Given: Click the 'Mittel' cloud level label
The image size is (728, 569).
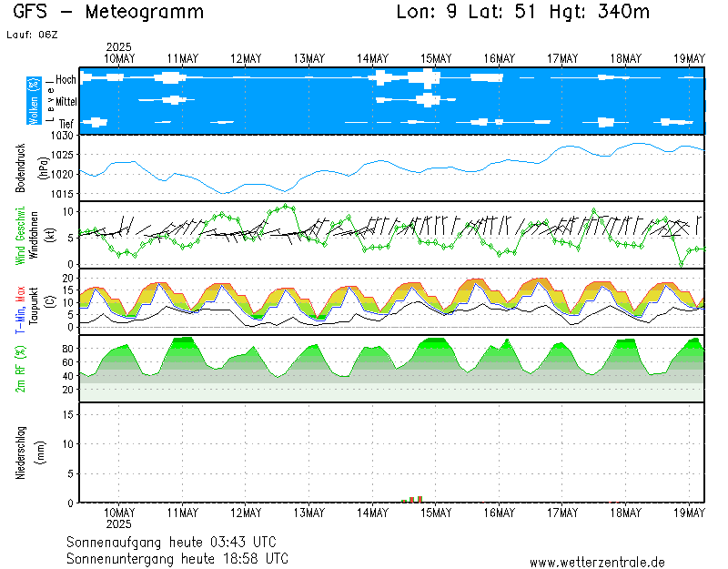Looking at the screenshot, I should [66, 102].
